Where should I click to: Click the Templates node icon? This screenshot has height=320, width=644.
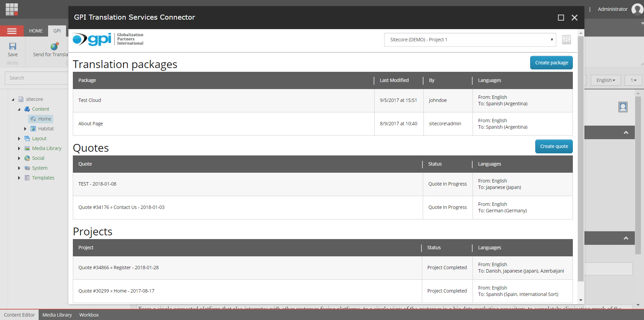coord(27,178)
